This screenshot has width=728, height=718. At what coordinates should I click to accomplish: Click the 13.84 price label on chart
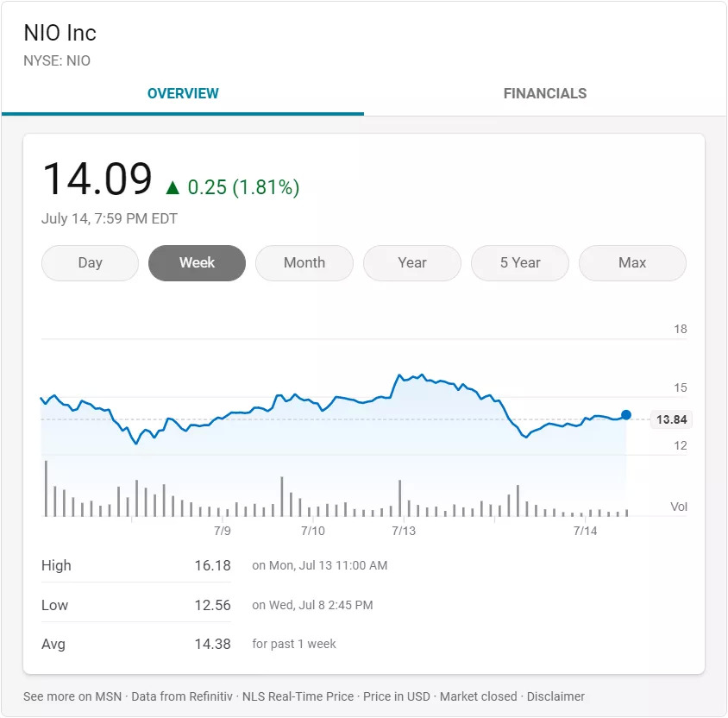(671, 420)
